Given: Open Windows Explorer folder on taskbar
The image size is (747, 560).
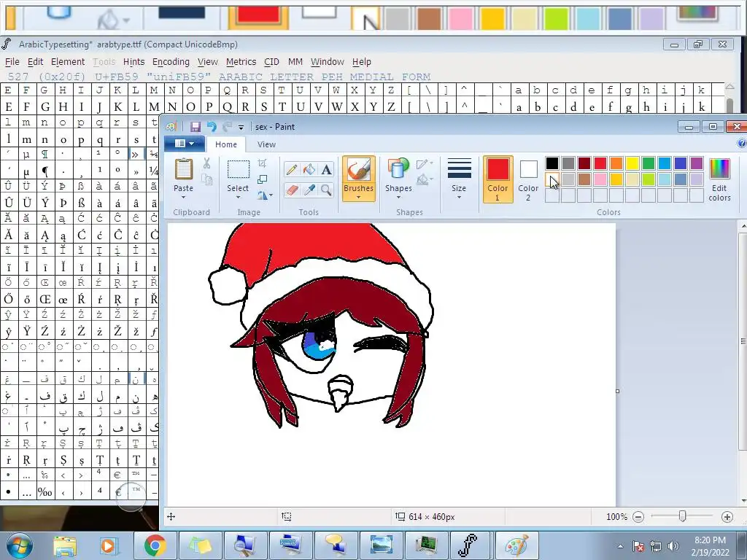Looking at the screenshot, I should (65, 545).
